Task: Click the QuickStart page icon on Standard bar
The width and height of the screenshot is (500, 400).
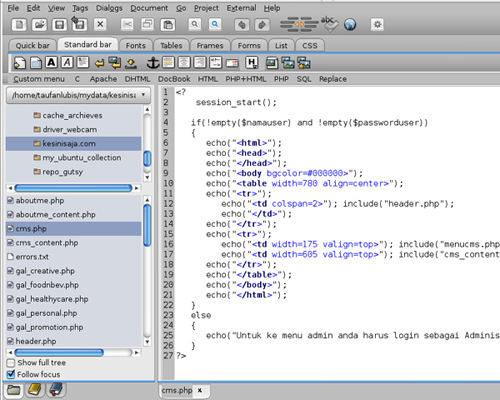Action: pos(20,63)
